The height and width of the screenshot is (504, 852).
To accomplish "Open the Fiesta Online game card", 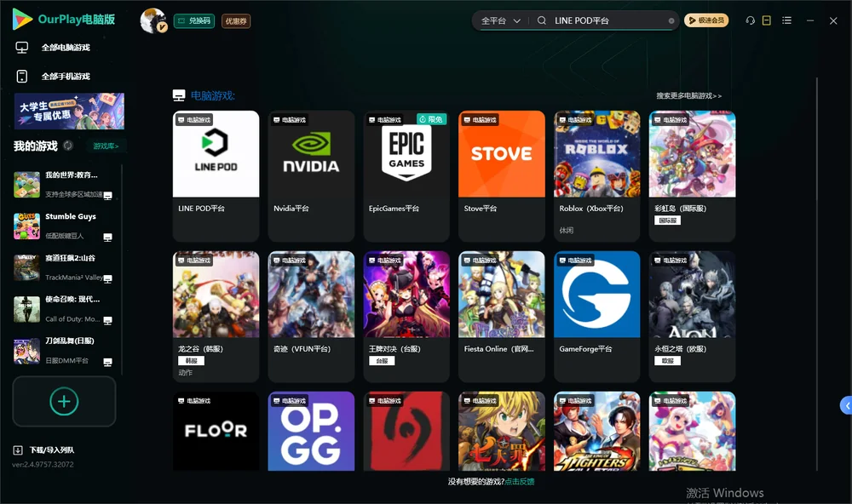I will pyautogui.click(x=502, y=317).
